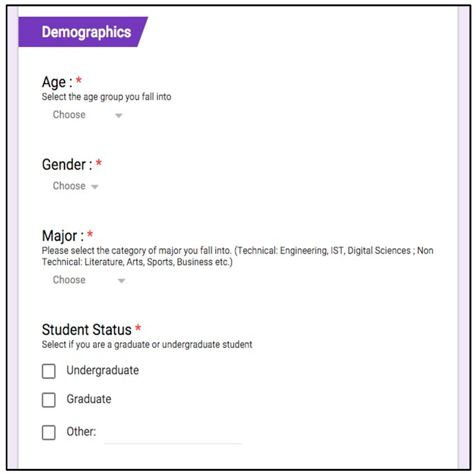Click the 'Select the age group' helper text
The height and width of the screenshot is (474, 476).
(106, 97)
